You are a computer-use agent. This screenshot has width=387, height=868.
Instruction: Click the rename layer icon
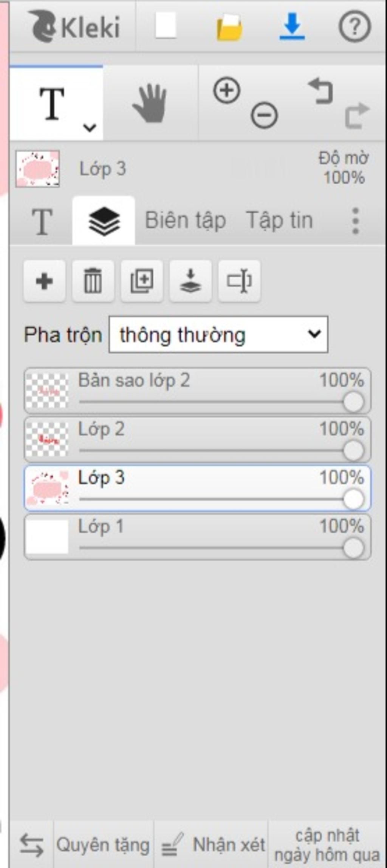point(239,281)
